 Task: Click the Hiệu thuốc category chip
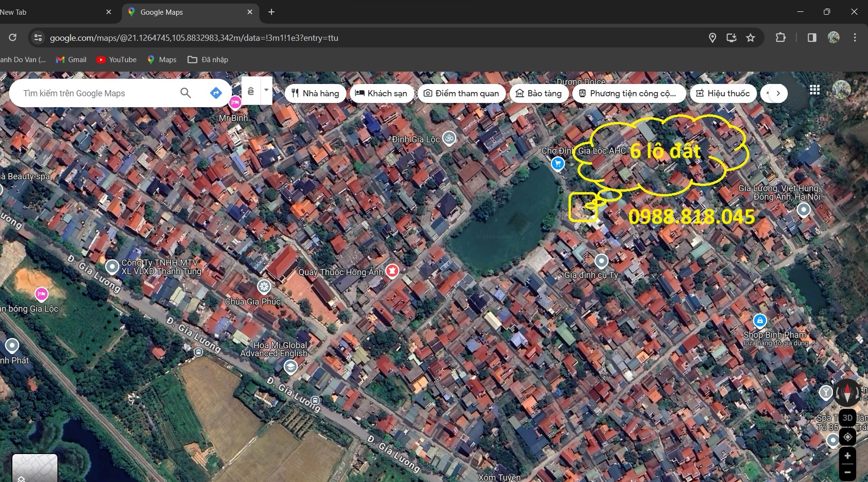point(723,93)
